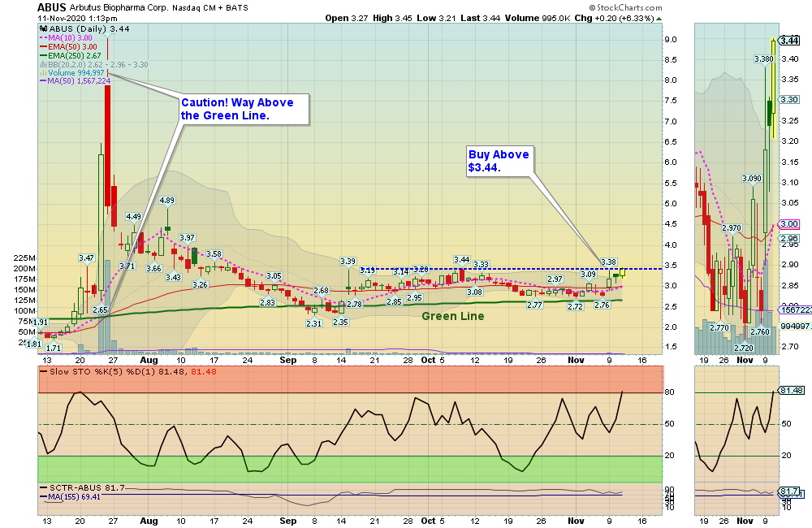Click the tall red candlestick near July 27

tap(108, 146)
